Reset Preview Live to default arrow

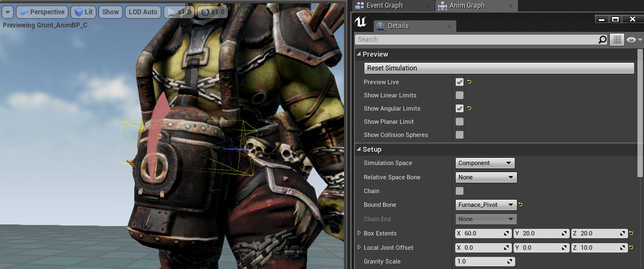(469, 82)
